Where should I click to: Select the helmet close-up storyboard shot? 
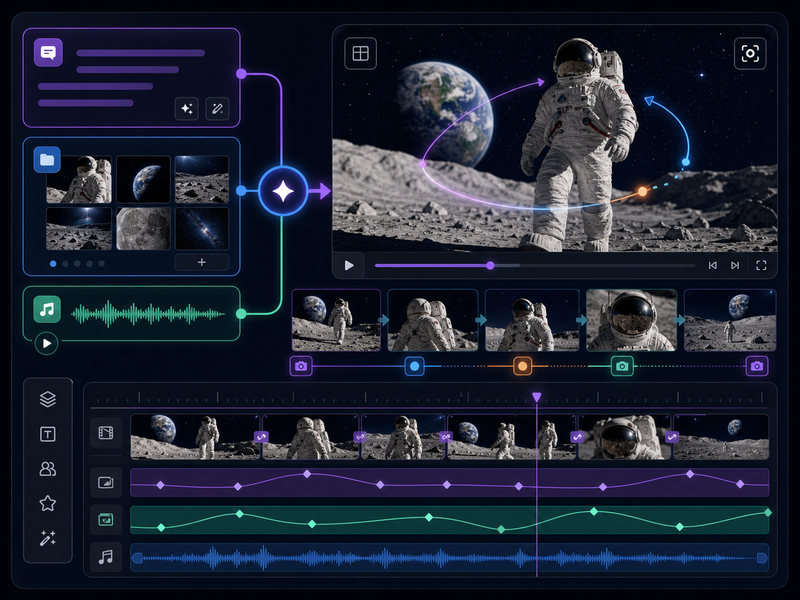coord(632,320)
